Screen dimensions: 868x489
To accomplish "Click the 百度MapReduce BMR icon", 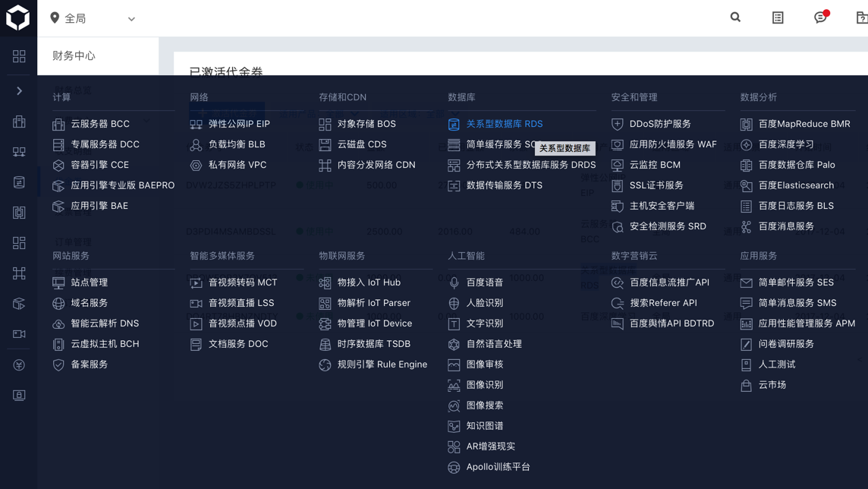I will tap(746, 124).
